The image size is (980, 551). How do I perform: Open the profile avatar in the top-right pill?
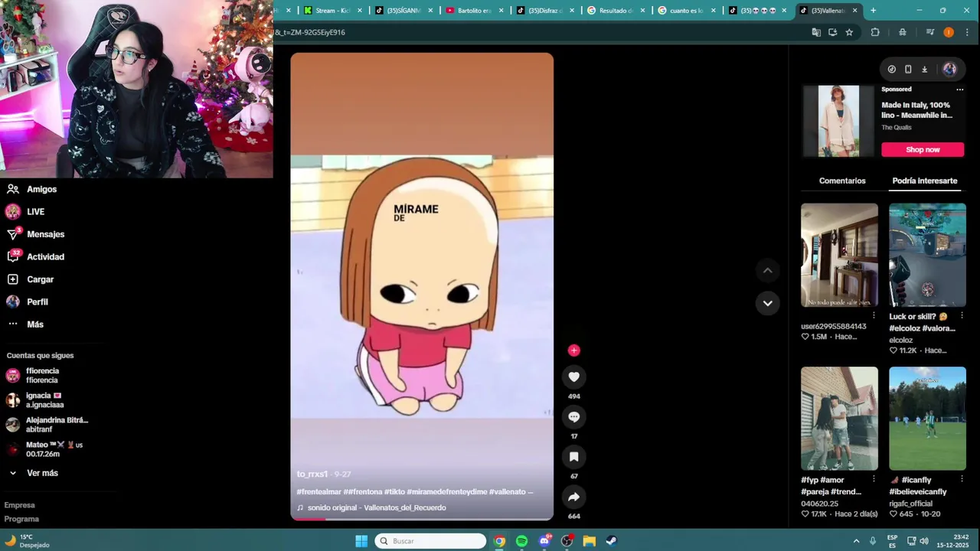point(949,69)
